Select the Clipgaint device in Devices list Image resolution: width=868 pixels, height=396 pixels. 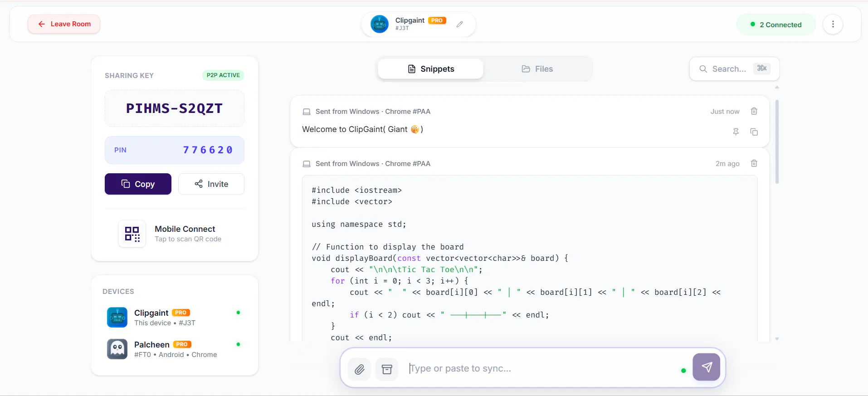point(175,318)
